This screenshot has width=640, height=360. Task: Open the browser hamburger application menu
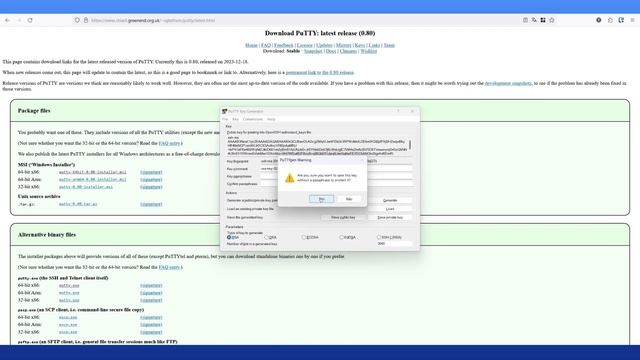click(x=632, y=20)
